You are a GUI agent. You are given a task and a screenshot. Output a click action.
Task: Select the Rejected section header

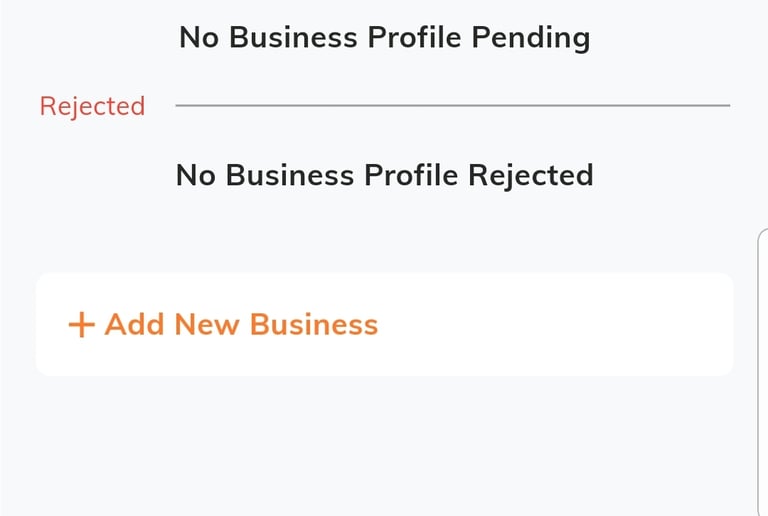pyautogui.click(x=92, y=106)
